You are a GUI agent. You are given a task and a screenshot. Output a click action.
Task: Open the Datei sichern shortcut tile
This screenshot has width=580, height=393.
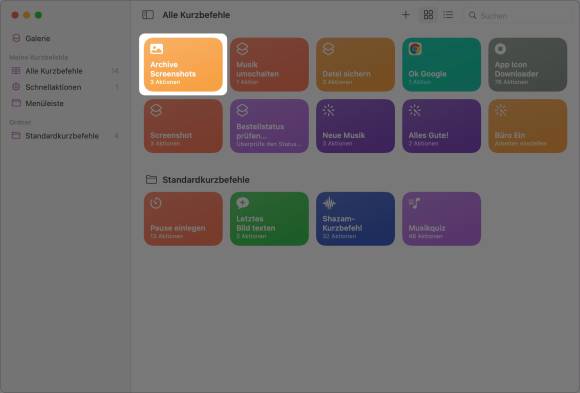[355, 64]
